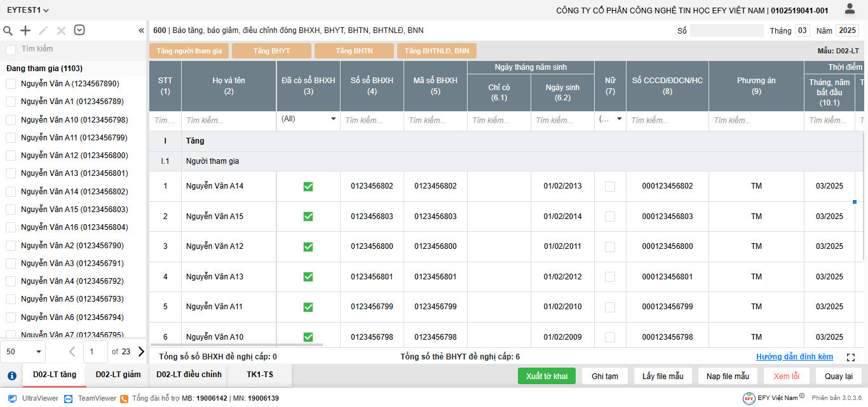Collapse the sidebar with double chevron
Viewport: 868px width, 407px height.
click(141, 30)
